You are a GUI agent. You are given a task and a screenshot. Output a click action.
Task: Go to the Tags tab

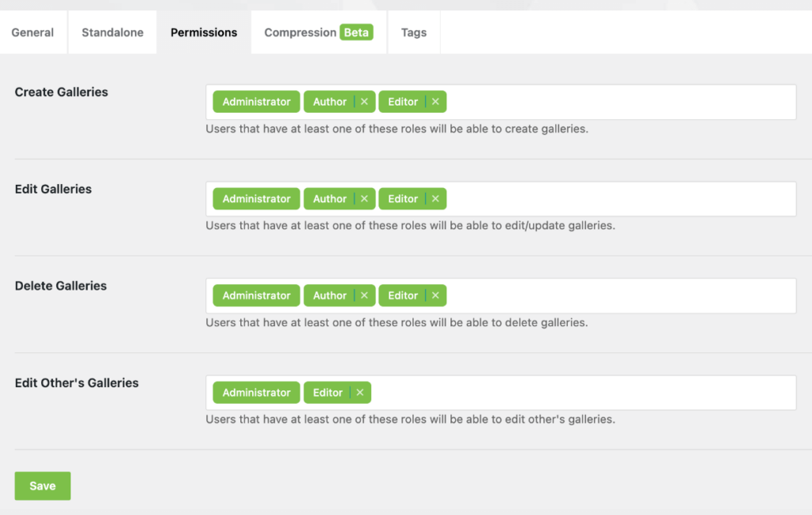(414, 32)
